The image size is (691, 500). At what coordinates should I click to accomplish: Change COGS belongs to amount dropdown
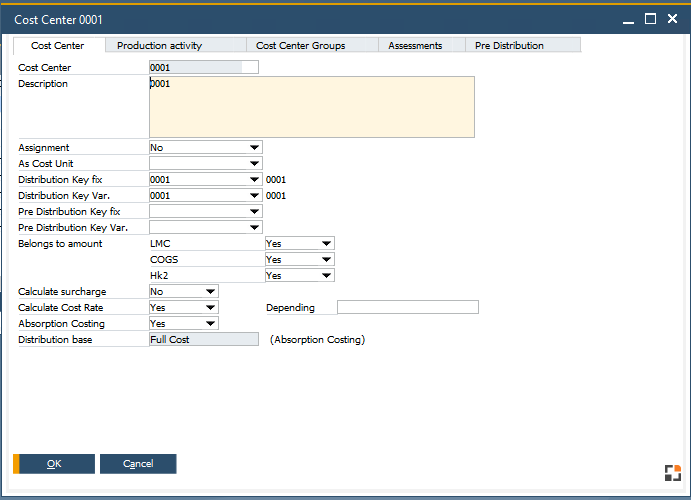[x=327, y=260]
